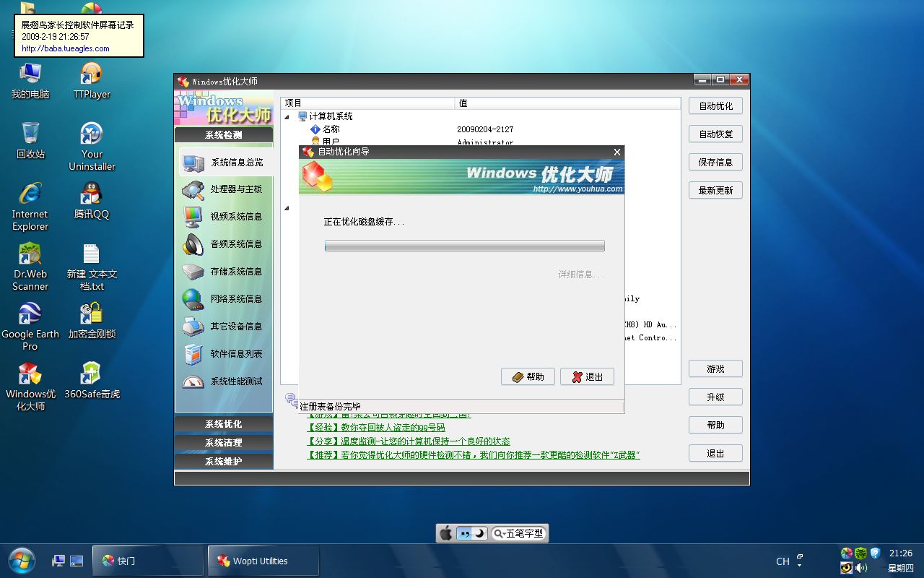The height and width of the screenshot is (578, 924).
Task: Click the optimization progress bar
Action: click(x=464, y=246)
